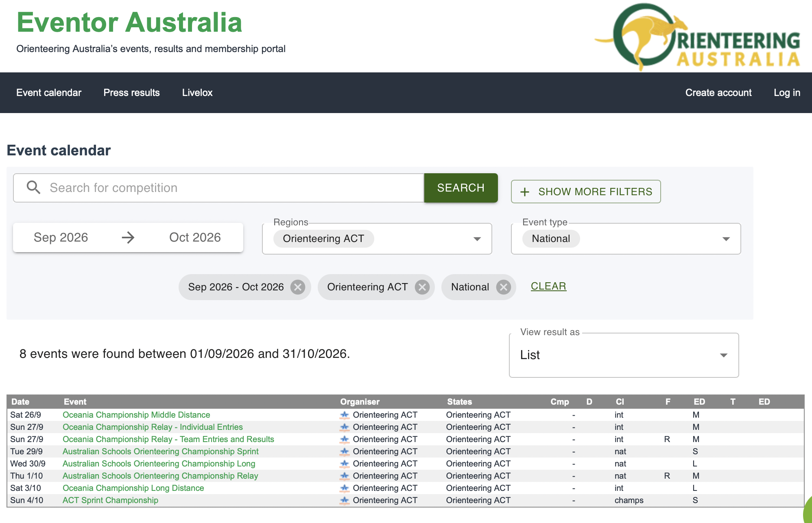Click the arrow between Sep 2026 and Oct 2026
This screenshot has width=812, height=523.
pyautogui.click(x=128, y=238)
